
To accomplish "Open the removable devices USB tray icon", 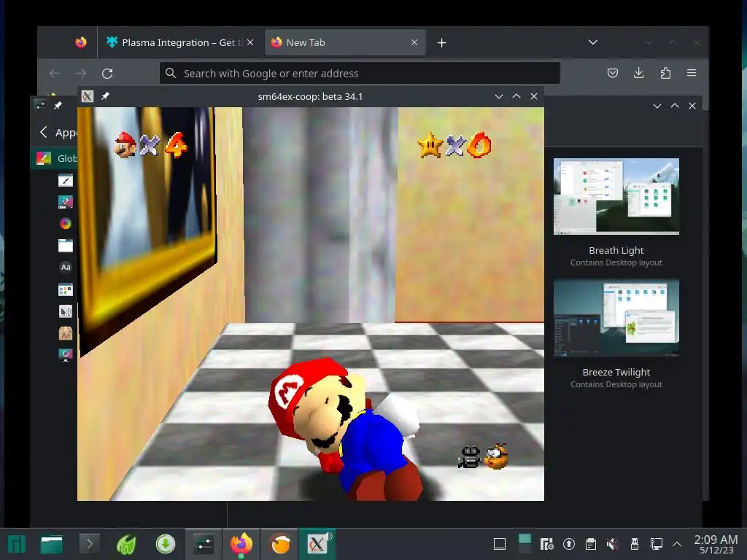I will click(635, 544).
